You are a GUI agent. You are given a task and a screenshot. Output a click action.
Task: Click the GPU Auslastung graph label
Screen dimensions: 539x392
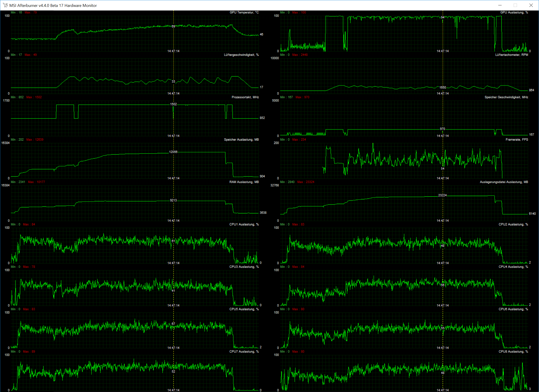514,12
